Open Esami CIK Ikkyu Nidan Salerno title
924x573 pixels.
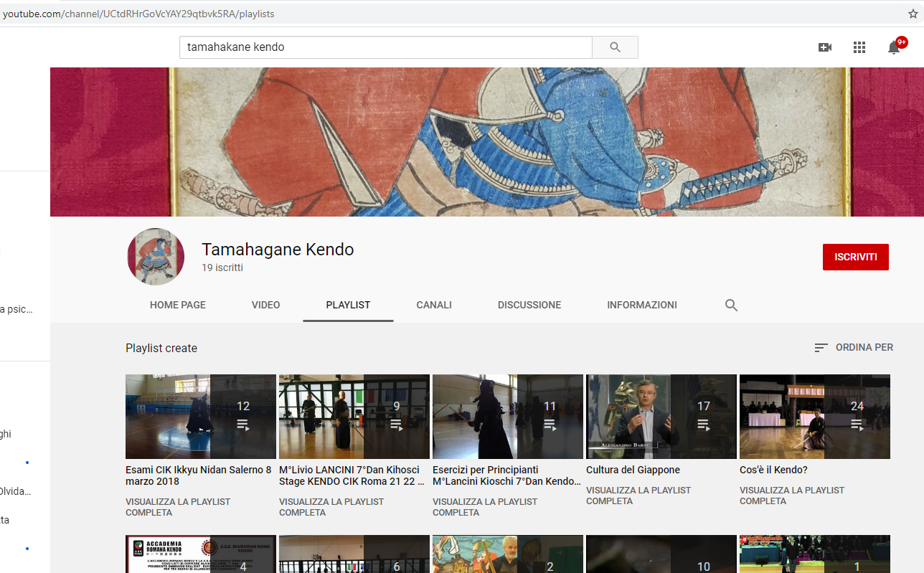(x=198, y=475)
